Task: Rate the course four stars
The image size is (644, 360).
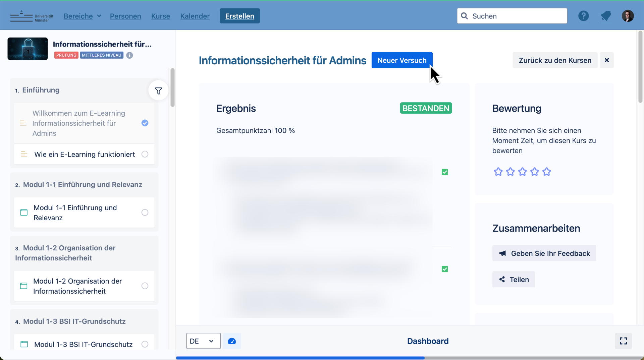Action: click(x=534, y=172)
